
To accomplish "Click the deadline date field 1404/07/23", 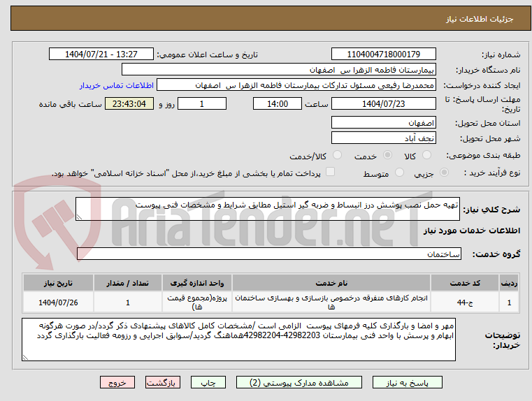I will tap(383, 103).
